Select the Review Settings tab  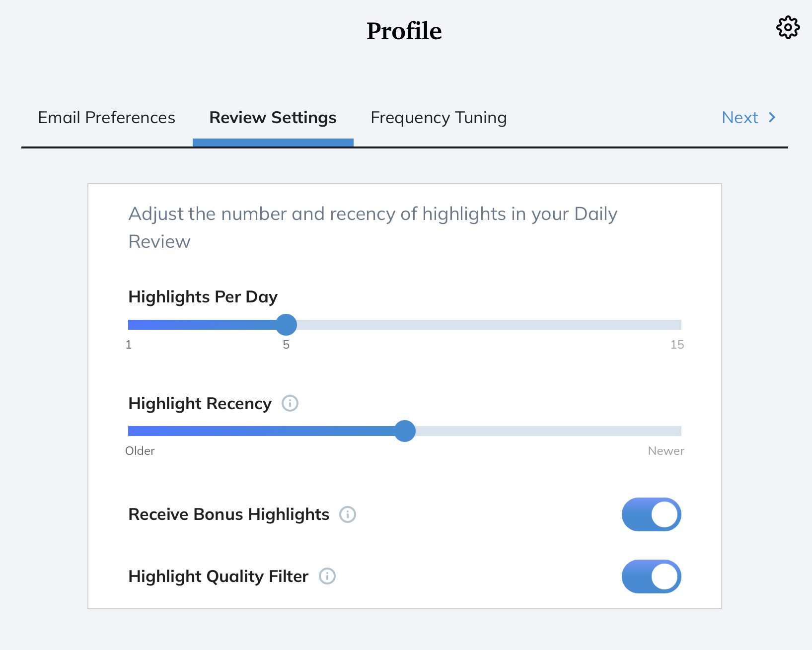coord(273,118)
